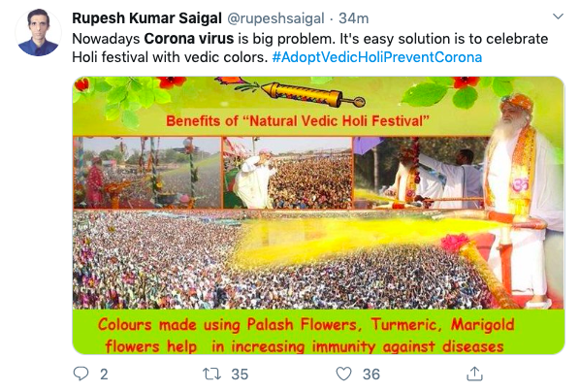Open the @rupeshsaigal handle link
The height and width of the screenshot is (392, 580).
click(x=275, y=18)
